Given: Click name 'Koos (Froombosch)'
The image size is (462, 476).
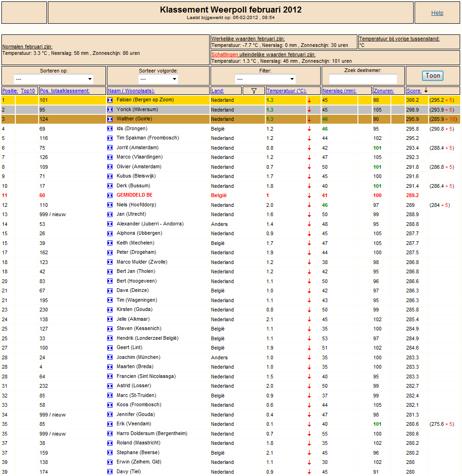Looking at the screenshot, I should coord(139,405).
